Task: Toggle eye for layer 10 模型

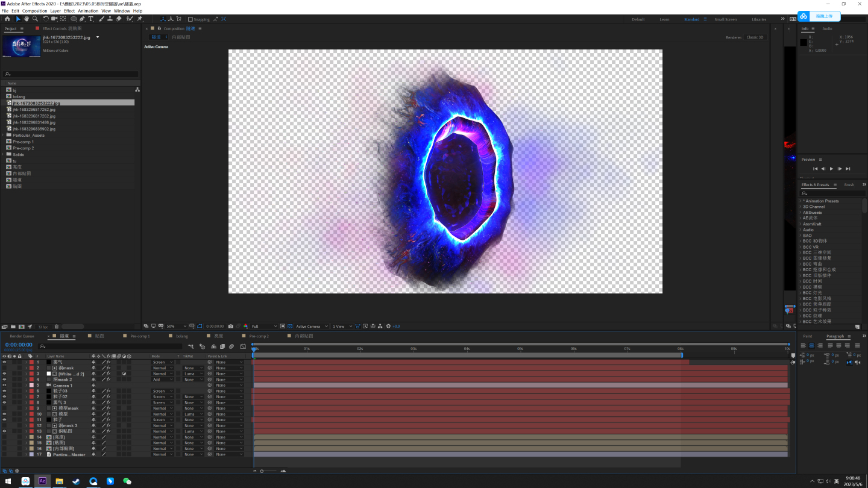Action: [4, 414]
